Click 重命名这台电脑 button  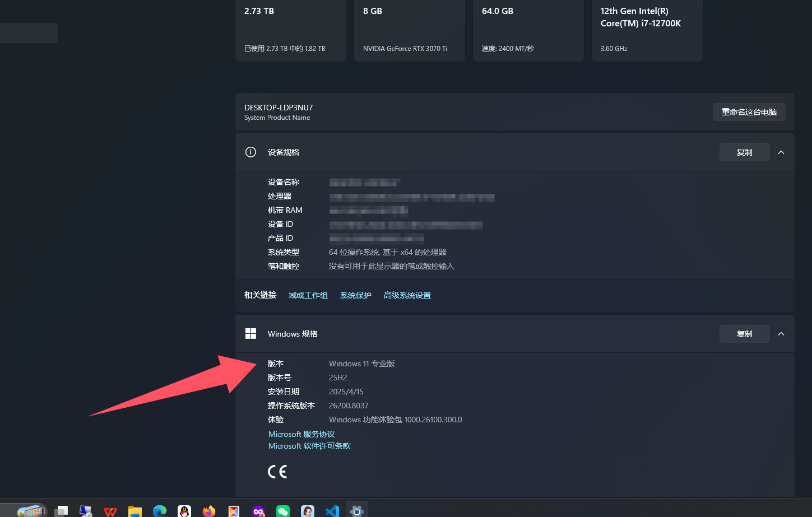(x=749, y=112)
